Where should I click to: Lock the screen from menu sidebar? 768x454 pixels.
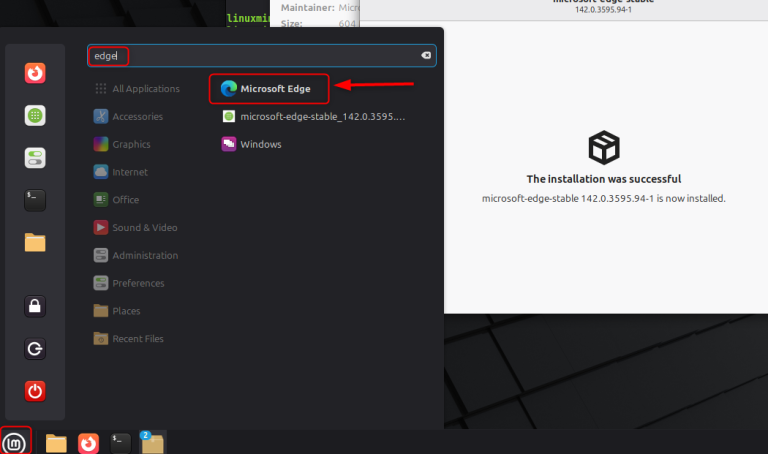[35, 307]
